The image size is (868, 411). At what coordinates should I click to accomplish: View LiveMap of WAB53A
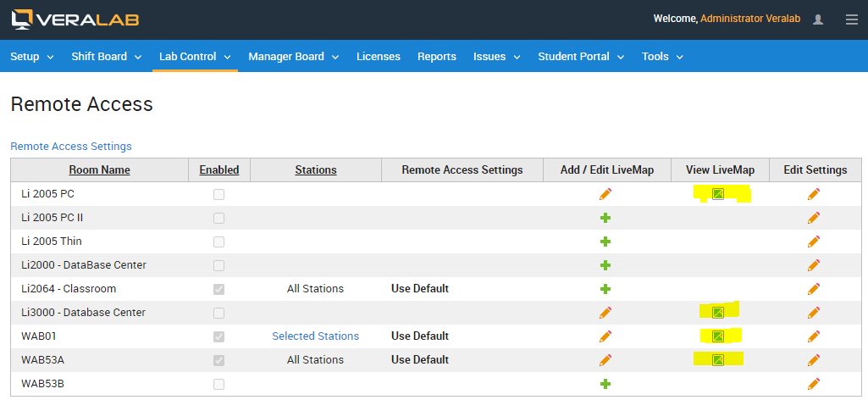coord(718,359)
